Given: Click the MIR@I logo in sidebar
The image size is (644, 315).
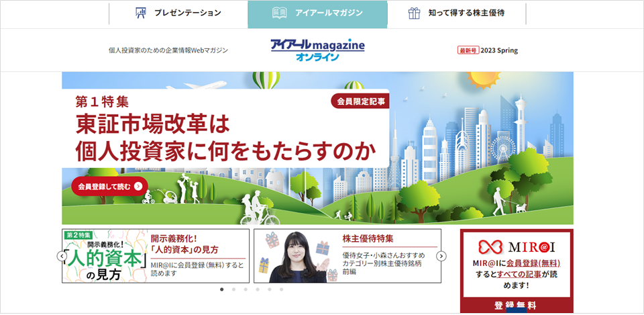Looking at the screenshot, I should 517,246.
